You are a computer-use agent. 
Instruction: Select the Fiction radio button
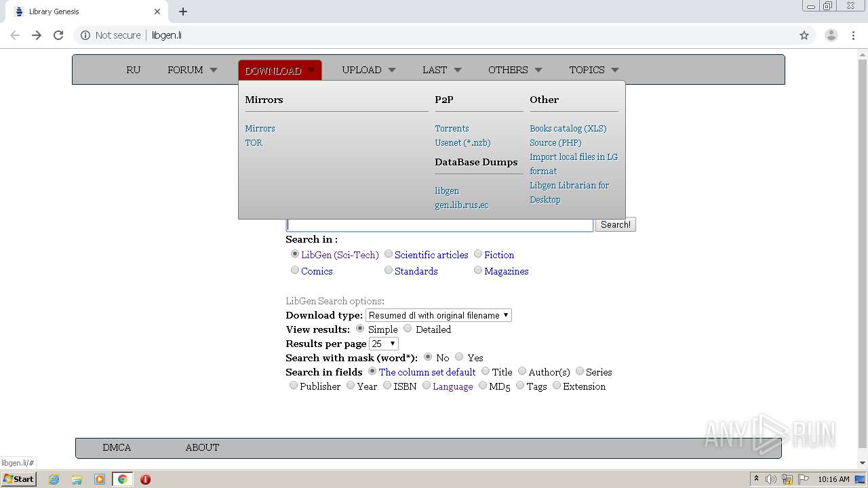point(478,254)
